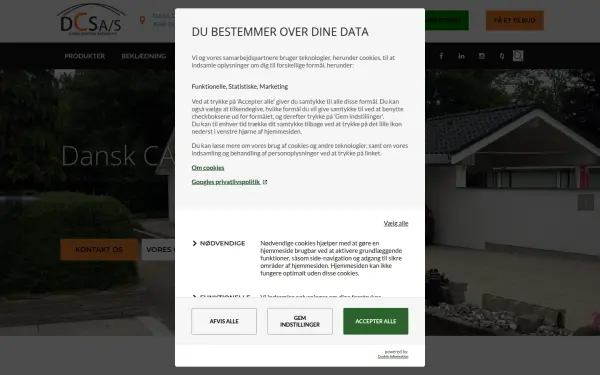Click the DCS A/S logo
Image resolution: width=600 pixels, height=375 pixels.
(x=91, y=19)
